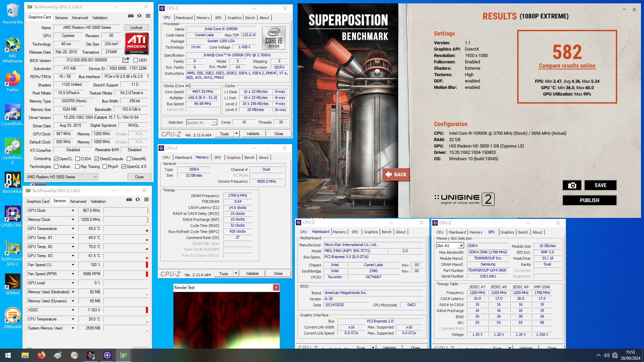Open the GPU Clock sensor dropdown
Screen dimensions: 644x362
pyautogui.click(x=73, y=210)
